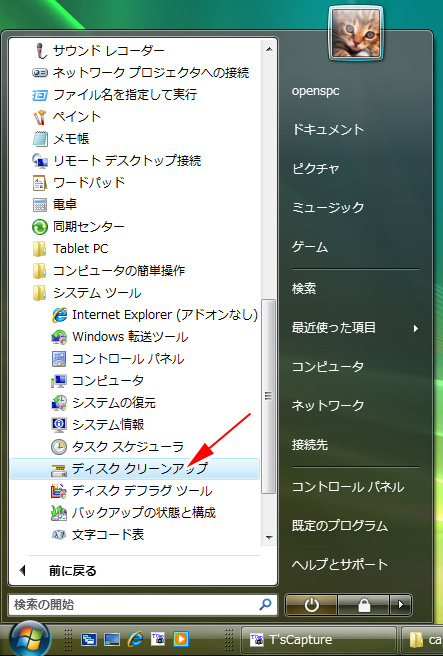Open ドキュメント from right pane
This screenshot has height=656, width=443.
328,130
